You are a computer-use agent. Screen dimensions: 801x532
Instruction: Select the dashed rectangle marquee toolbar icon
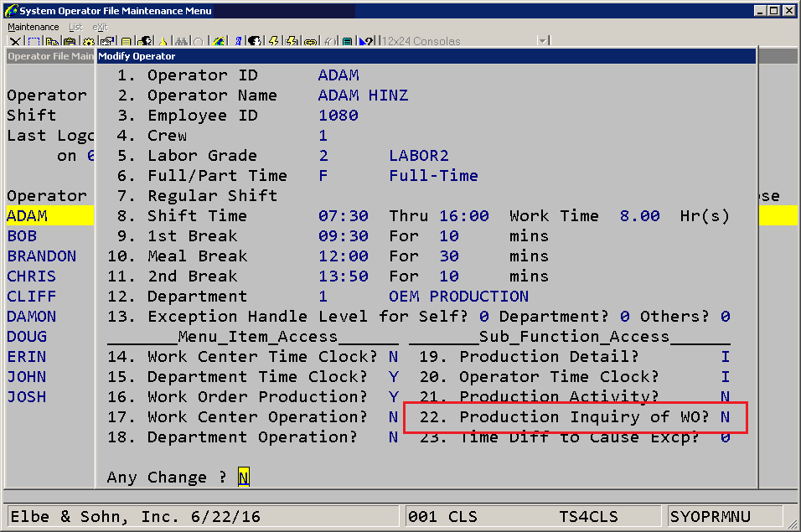tap(34, 41)
